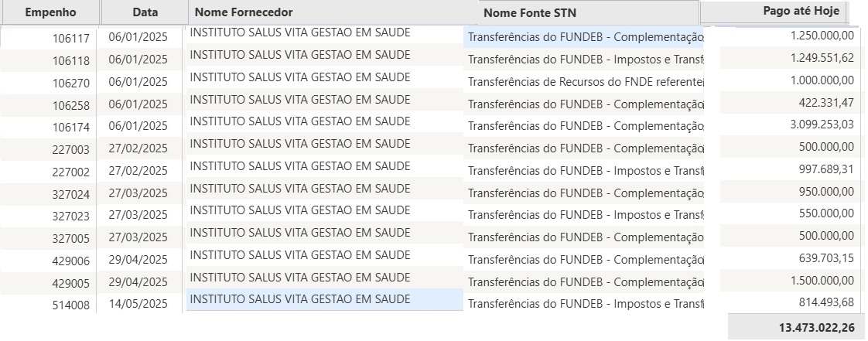Click the paid amount 3.099.253,03
Viewport: 868px width, 341px height.
click(x=822, y=124)
